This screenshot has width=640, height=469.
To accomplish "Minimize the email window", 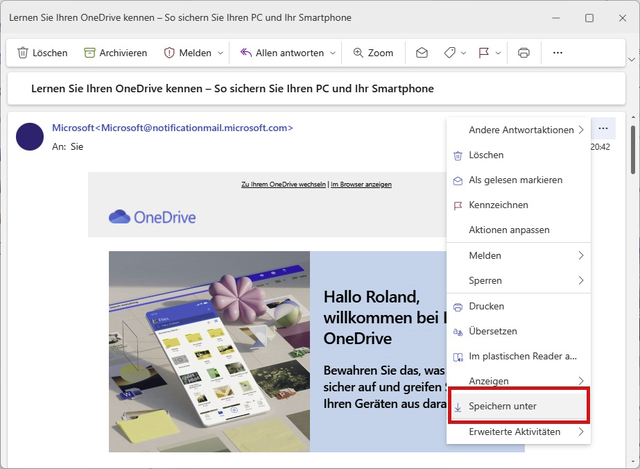I will click(x=556, y=18).
